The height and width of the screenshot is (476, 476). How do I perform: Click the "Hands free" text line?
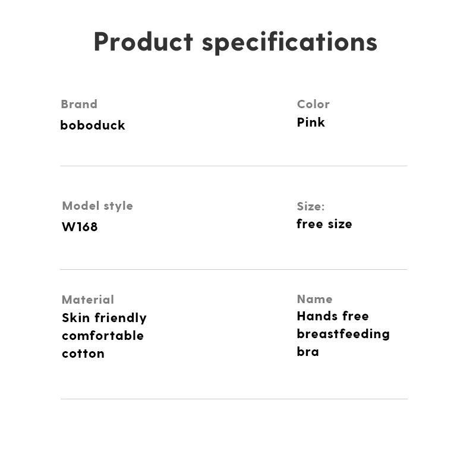point(333,316)
